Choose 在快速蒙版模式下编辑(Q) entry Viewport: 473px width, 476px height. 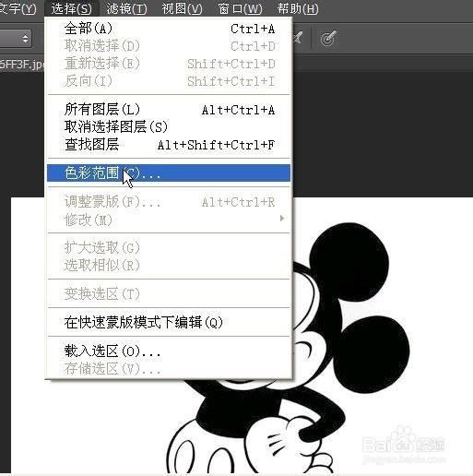(x=169, y=322)
